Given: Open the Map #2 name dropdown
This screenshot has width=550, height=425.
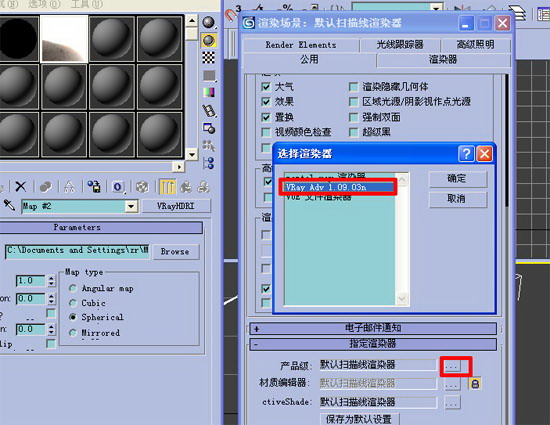Looking at the screenshot, I should pyautogui.click(x=131, y=206).
